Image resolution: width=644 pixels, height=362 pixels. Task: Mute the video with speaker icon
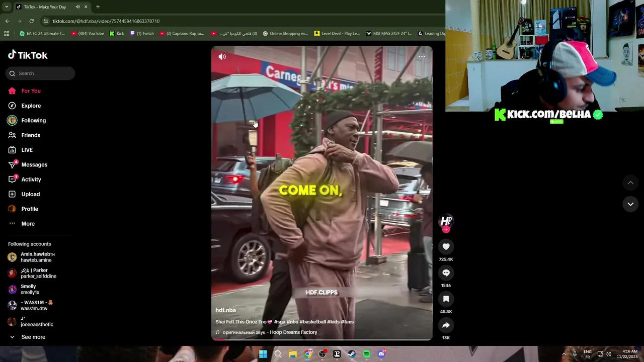point(222,57)
